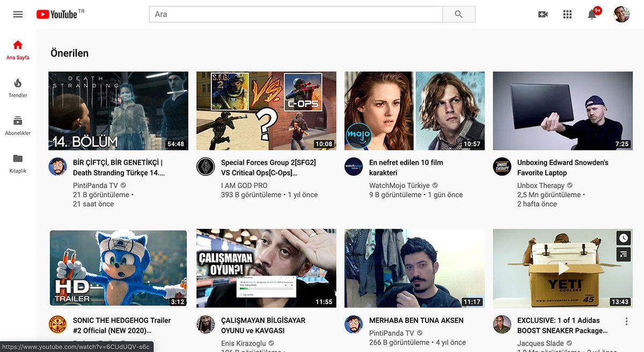The height and width of the screenshot is (352, 644).
Task: Expand the sidebar with the hamburger menu
Action: tap(17, 14)
